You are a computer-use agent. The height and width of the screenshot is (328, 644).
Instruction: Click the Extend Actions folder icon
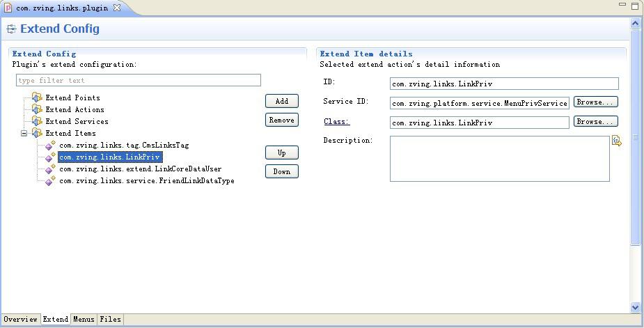[37, 109]
